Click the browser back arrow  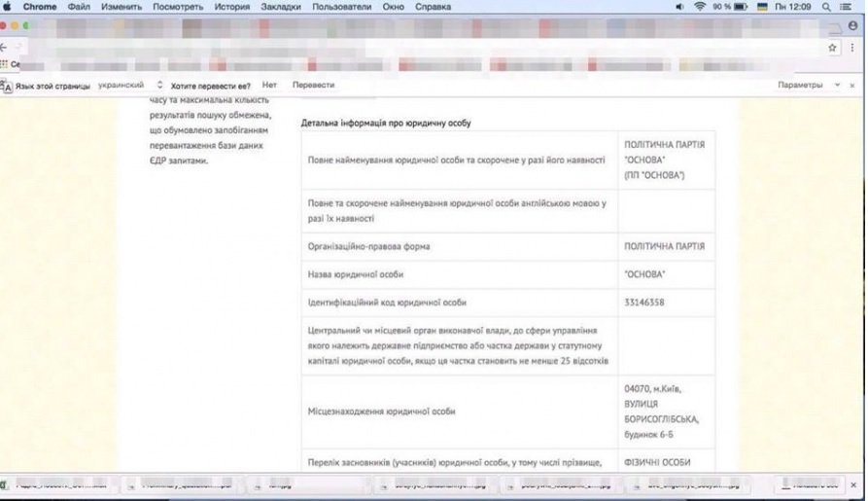5,47
